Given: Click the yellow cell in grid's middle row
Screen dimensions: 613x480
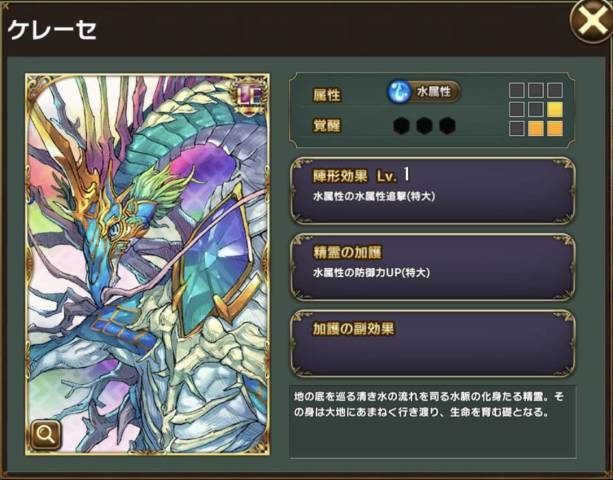Looking at the screenshot, I should [555, 109].
